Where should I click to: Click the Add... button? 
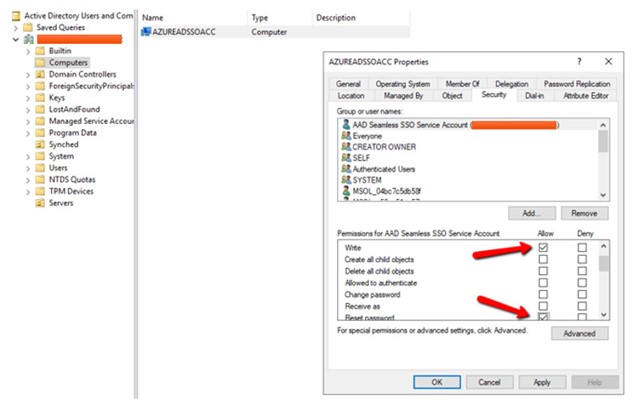(x=532, y=213)
